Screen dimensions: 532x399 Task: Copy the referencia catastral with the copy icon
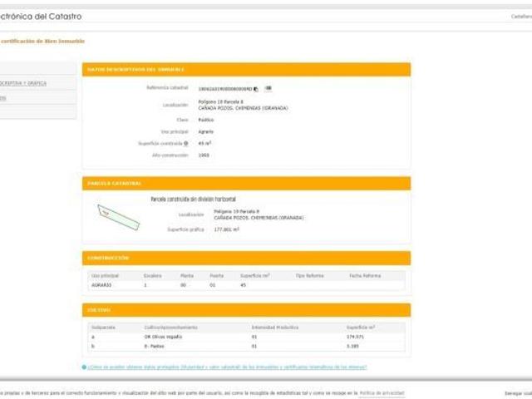coord(256,89)
